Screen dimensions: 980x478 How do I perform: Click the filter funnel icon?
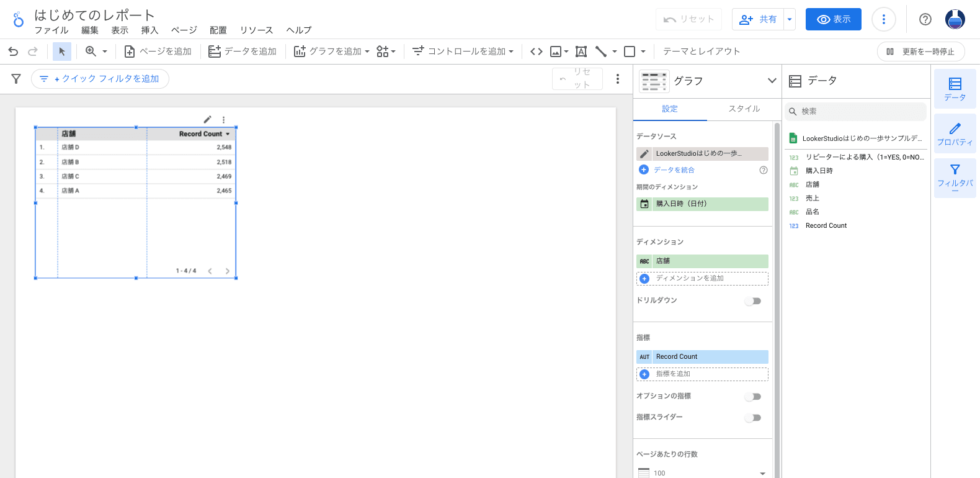click(x=16, y=79)
